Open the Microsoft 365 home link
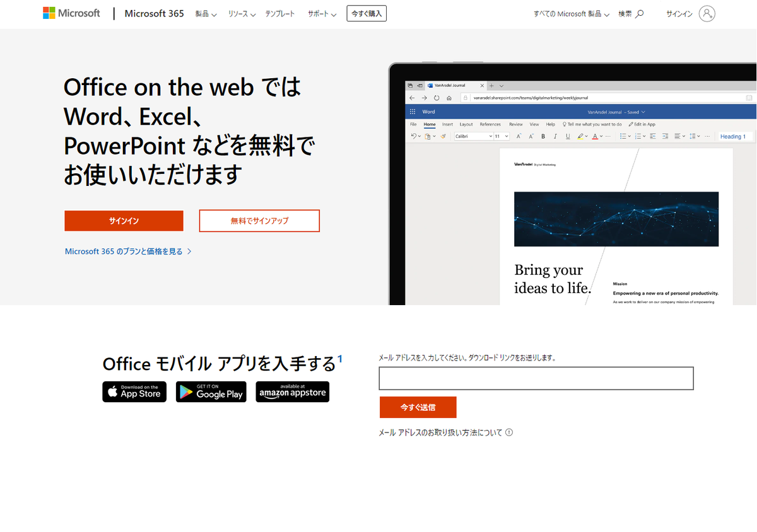 click(x=155, y=13)
